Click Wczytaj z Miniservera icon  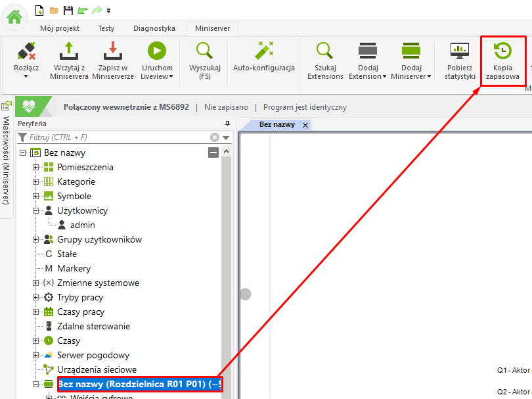coord(69,53)
